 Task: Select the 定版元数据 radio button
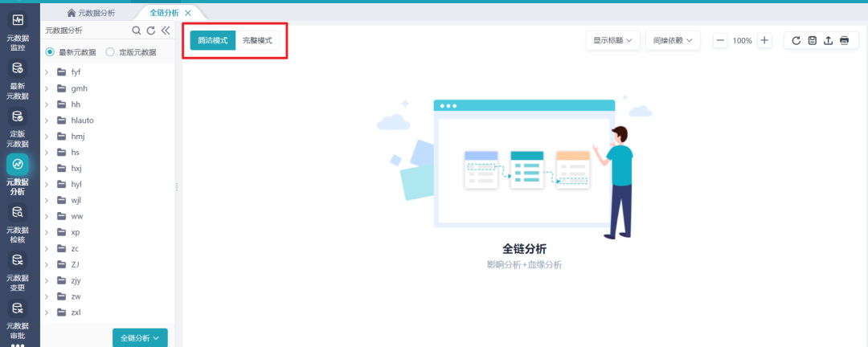coord(110,52)
